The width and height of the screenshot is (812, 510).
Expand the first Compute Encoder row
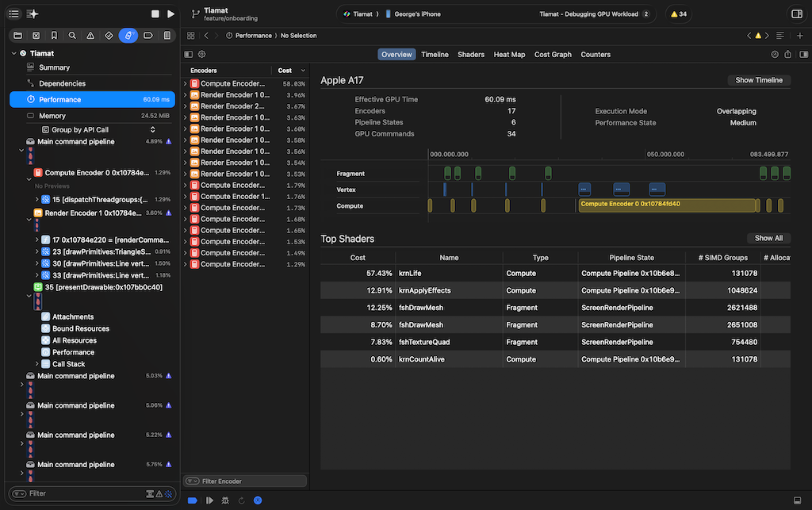[186, 83]
